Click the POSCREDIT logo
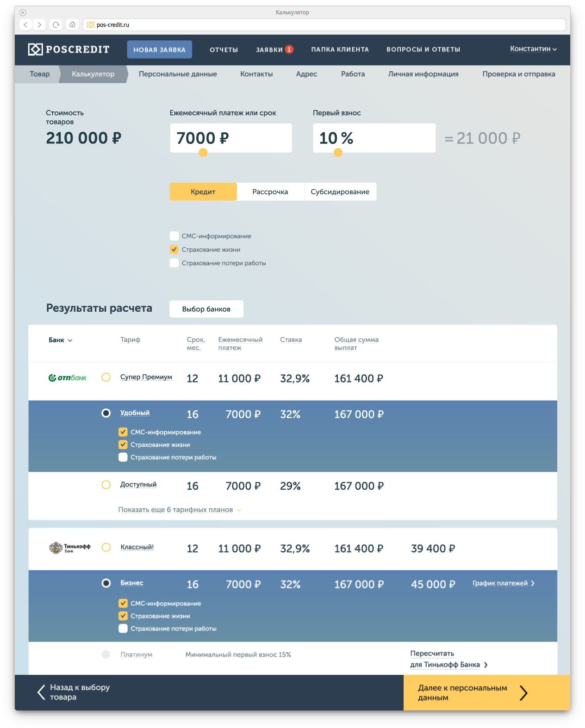Screen dimensions: 585x728 click(69, 49)
